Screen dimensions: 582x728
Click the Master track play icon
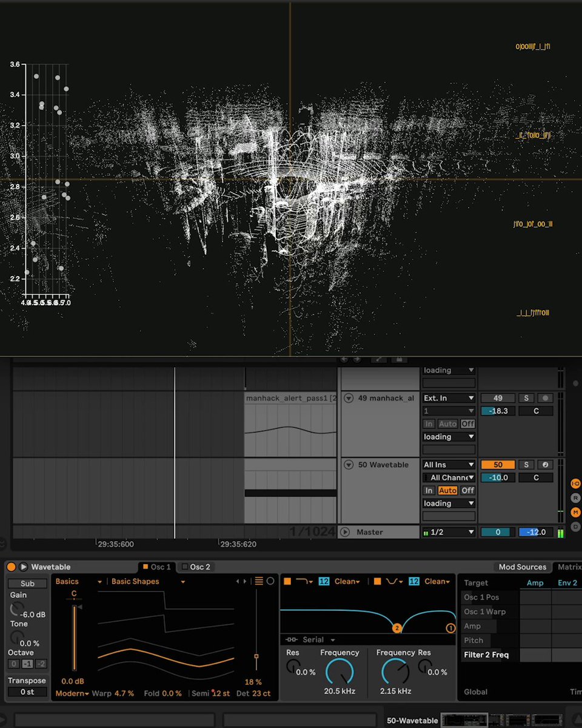tap(345, 532)
